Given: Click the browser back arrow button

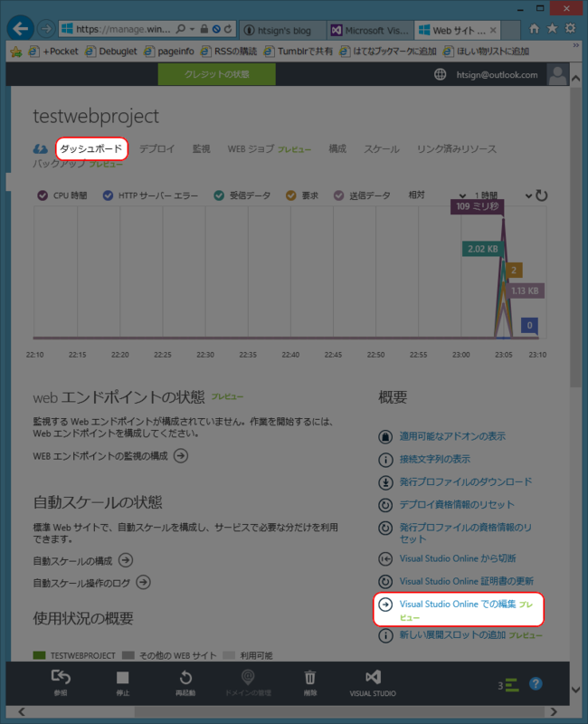Looking at the screenshot, I should (x=20, y=29).
